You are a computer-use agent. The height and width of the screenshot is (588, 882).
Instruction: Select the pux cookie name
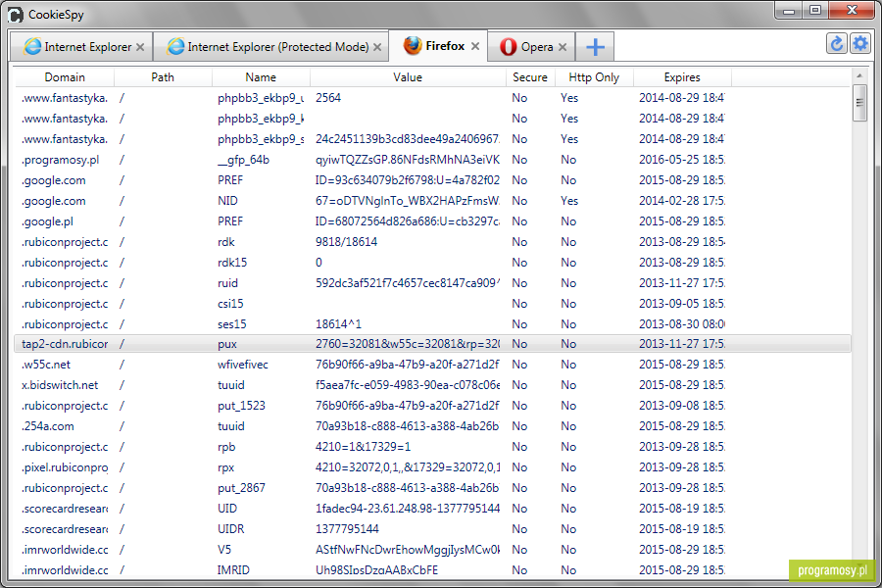point(227,344)
